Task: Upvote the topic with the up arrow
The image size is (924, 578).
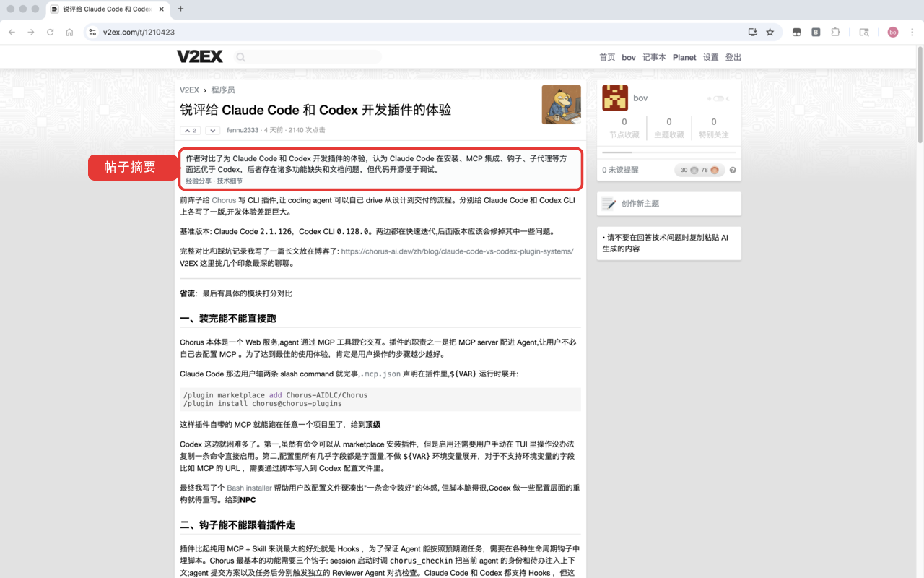Action: coord(190,130)
